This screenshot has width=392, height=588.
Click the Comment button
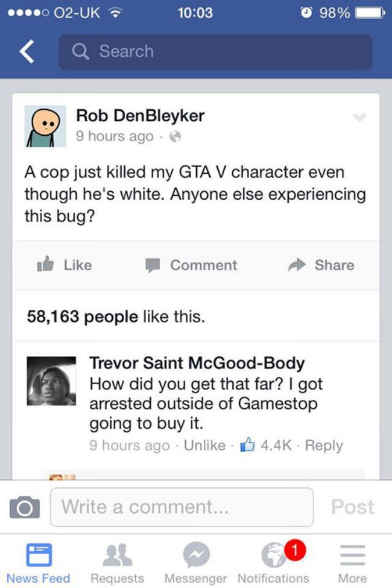click(191, 265)
